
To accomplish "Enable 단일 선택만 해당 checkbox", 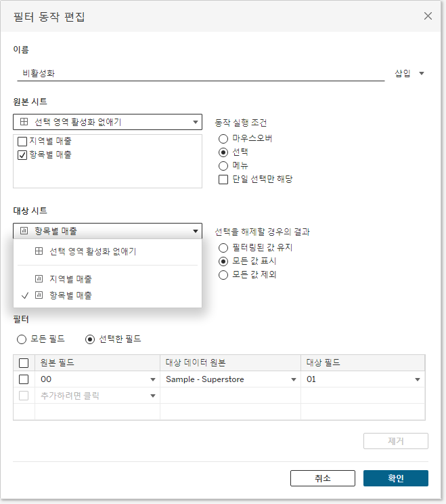I will [223, 180].
